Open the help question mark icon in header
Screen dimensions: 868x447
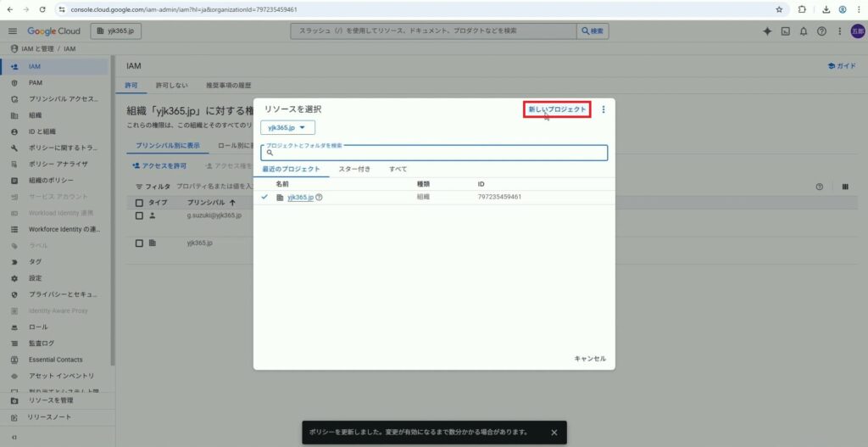[821, 31]
